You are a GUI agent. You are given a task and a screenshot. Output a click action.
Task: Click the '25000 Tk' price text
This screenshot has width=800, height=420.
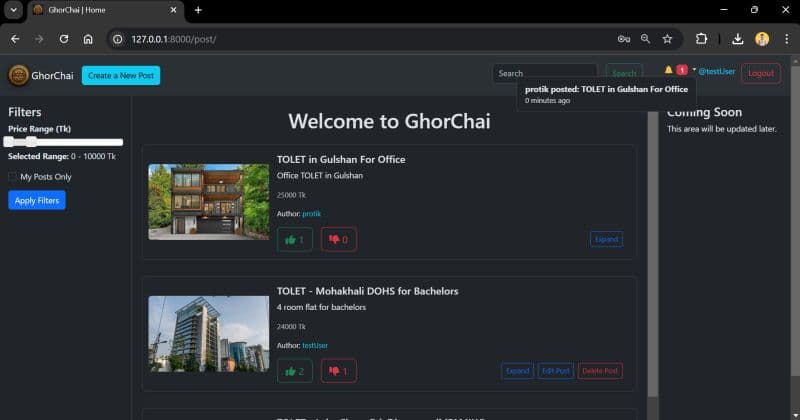click(291, 195)
